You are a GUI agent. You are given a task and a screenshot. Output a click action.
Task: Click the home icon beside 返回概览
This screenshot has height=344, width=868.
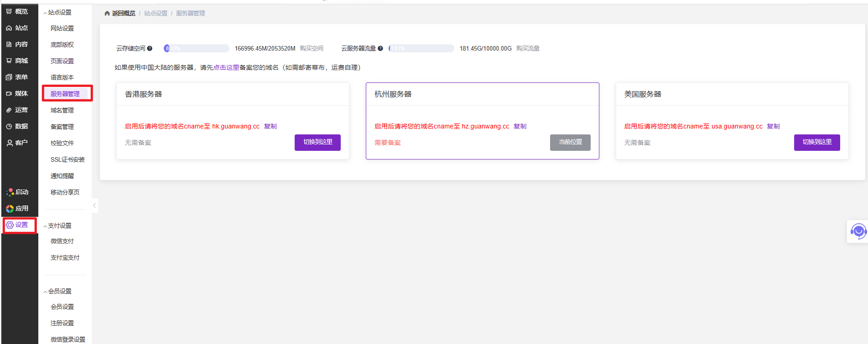[x=107, y=14]
